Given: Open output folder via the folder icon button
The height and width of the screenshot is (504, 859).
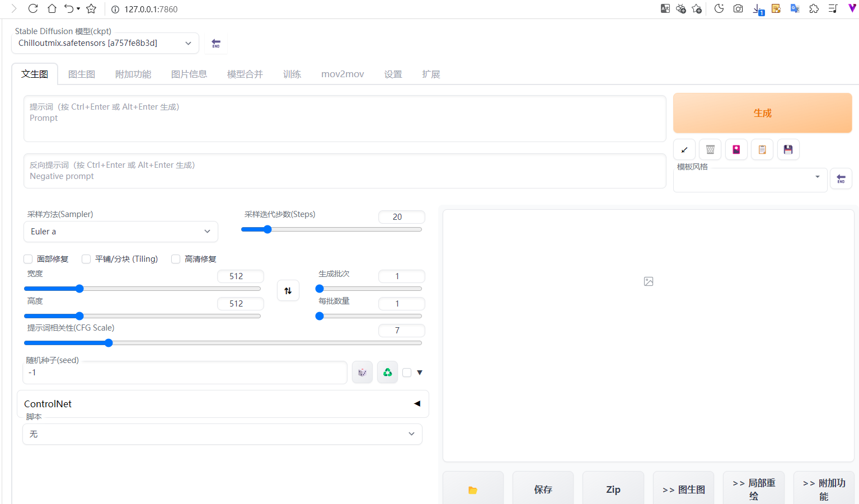Looking at the screenshot, I should pos(473,489).
